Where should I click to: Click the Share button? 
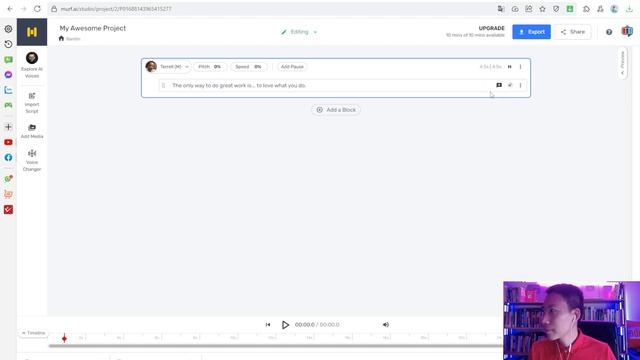[573, 32]
